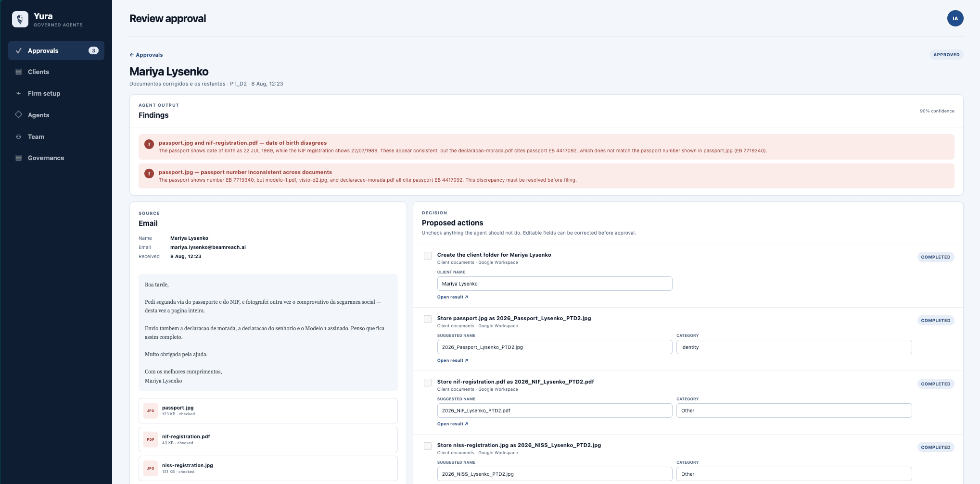Click COMPLETED badge on nif-registration.pdf action

(936, 384)
